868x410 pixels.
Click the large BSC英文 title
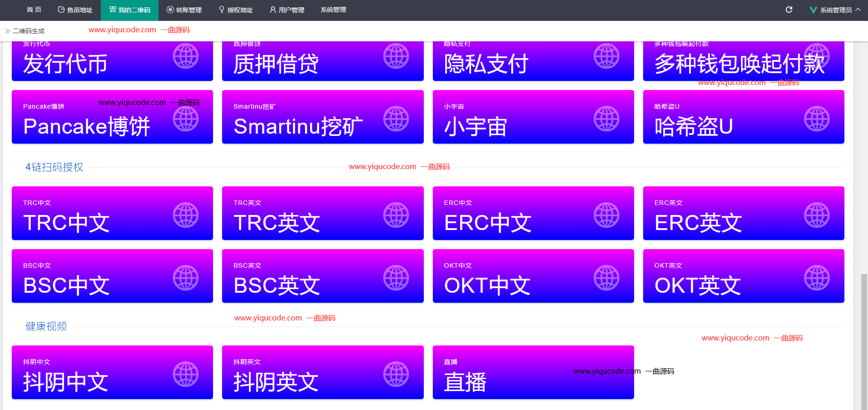click(277, 285)
